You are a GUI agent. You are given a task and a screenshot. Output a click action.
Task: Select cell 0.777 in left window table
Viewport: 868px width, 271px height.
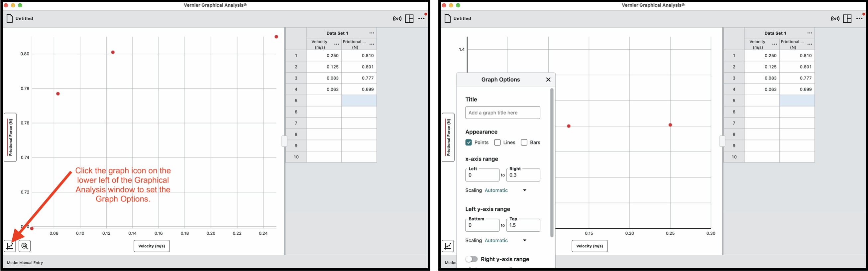(x=359, y=78)
